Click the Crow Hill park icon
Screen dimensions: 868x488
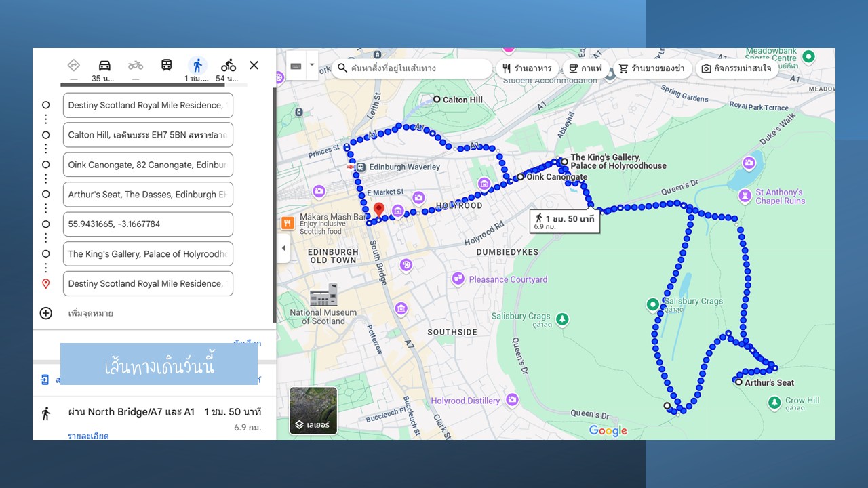coord(775,404)
